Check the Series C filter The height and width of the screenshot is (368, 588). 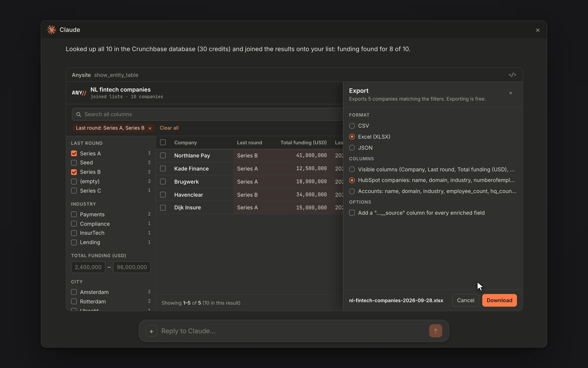click(x=74, y=191)
